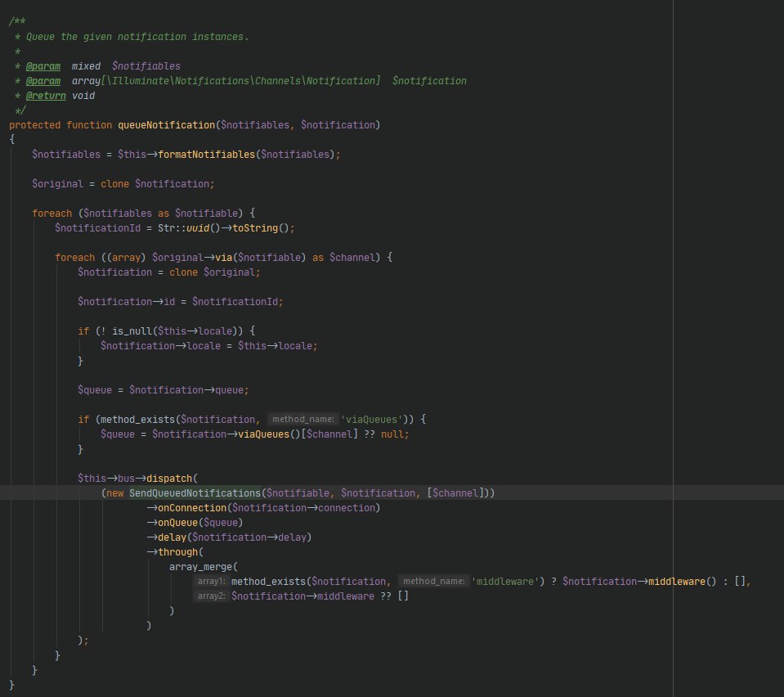The width and height of the screenshot is (784, 697).
Task: Click the onConnection method call
Action: pyautogui.click(x=192, y=508)
